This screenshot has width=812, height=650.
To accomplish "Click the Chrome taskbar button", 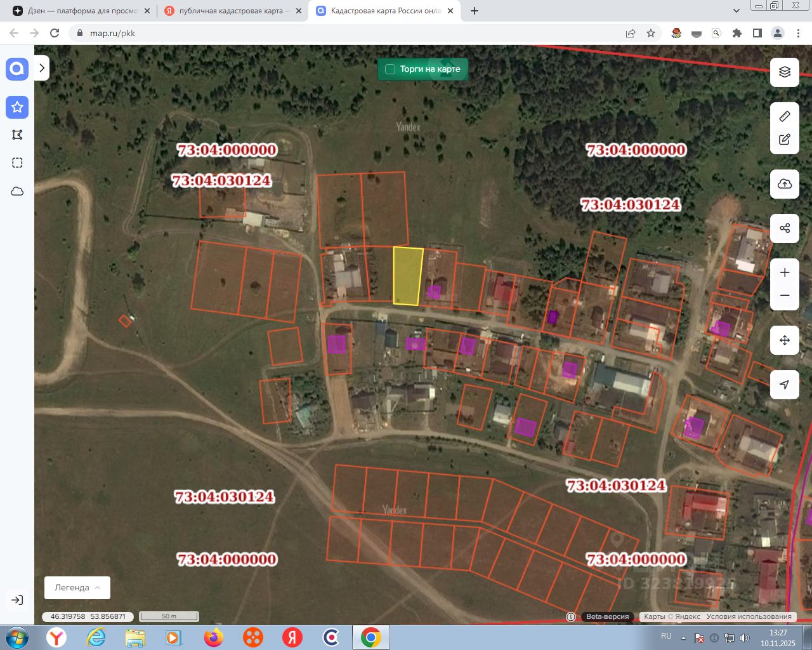I will coord(370,637).
